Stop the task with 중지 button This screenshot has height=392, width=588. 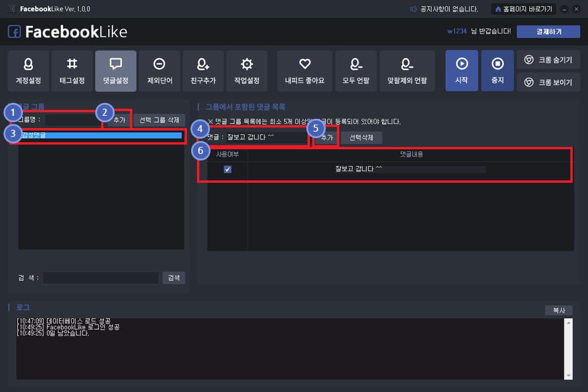tap(497, 71)
